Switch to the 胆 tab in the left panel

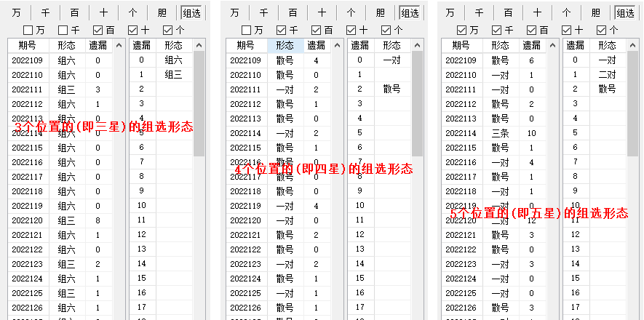(162, 12)
